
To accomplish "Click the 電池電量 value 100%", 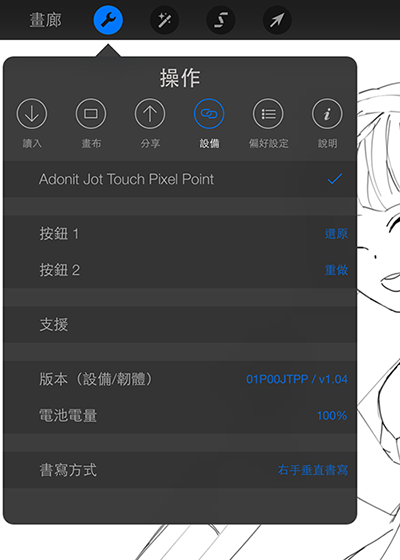I will tap(332, 415).
